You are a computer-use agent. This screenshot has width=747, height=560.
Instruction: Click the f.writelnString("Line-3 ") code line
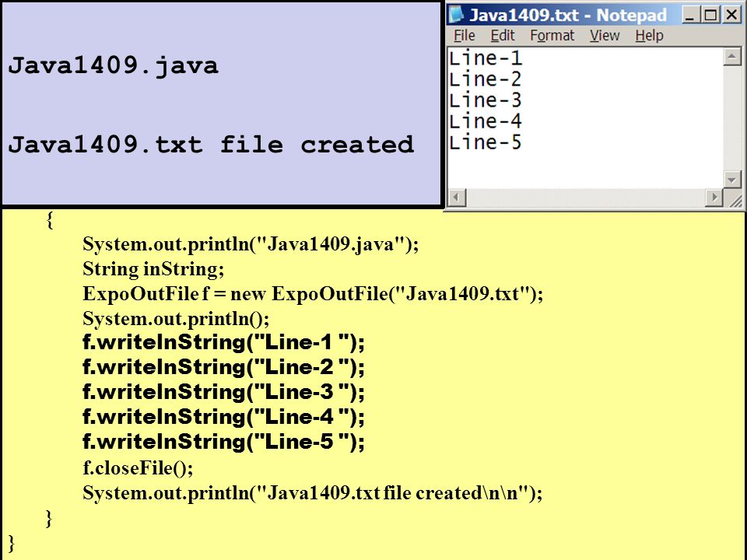[x=223, y=392]
